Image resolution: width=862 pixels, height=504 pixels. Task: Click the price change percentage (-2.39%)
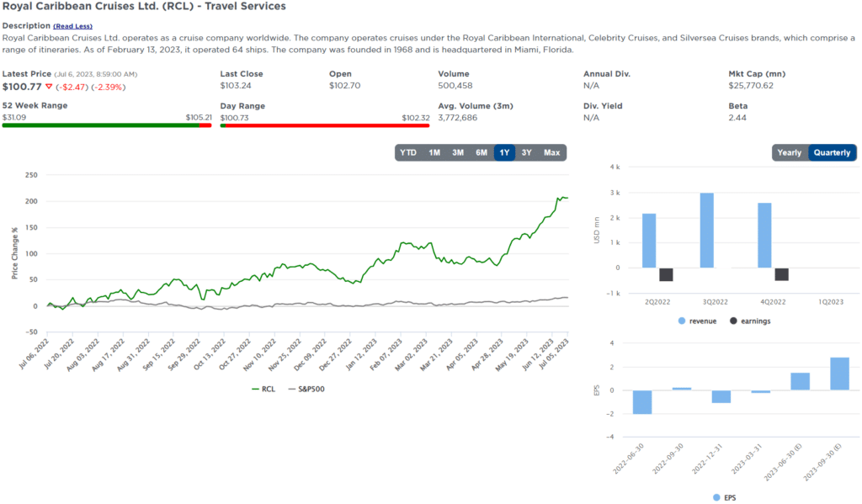[109, 87]
